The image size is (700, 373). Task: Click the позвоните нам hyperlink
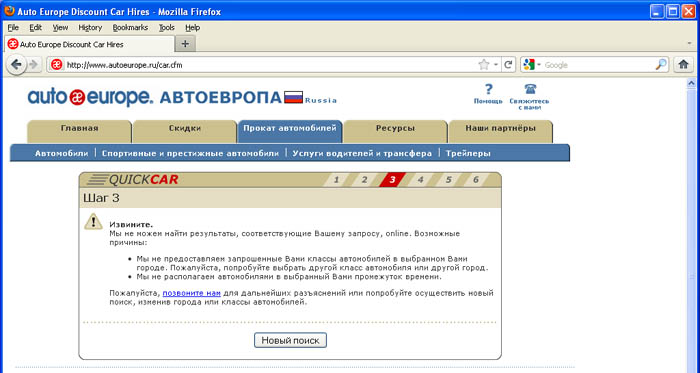click(x=192, y=293)
